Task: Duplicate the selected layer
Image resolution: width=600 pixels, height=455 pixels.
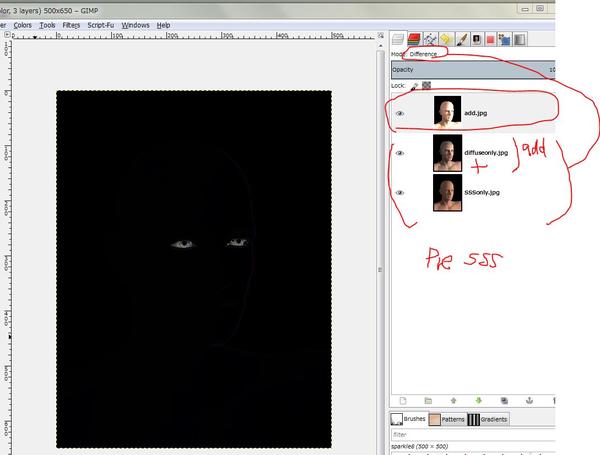Action: coord(504,401)
